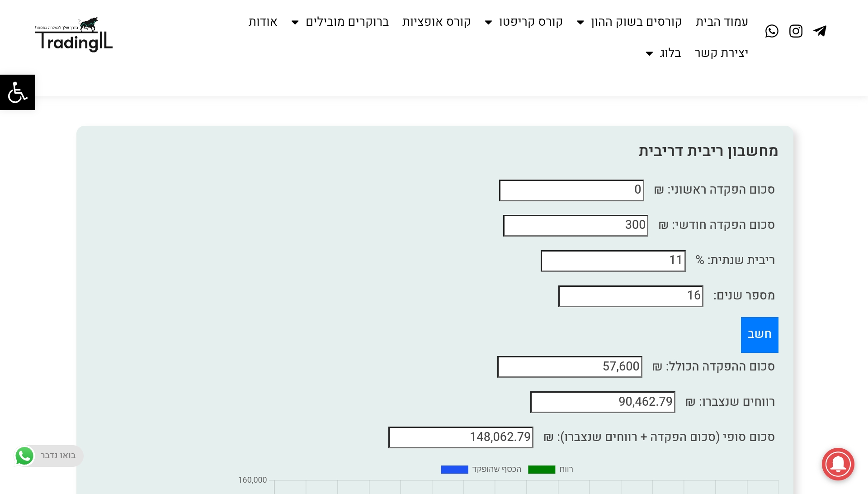
Task: Go to the יצירת קשר link
Action: 721,53
